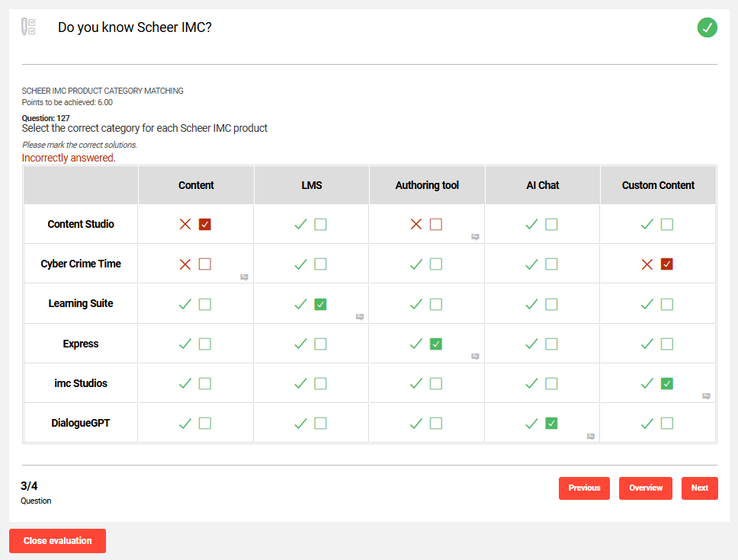Click the Content Studio row label
Screen dimensions: 738x560
click(x=81, y=224)
